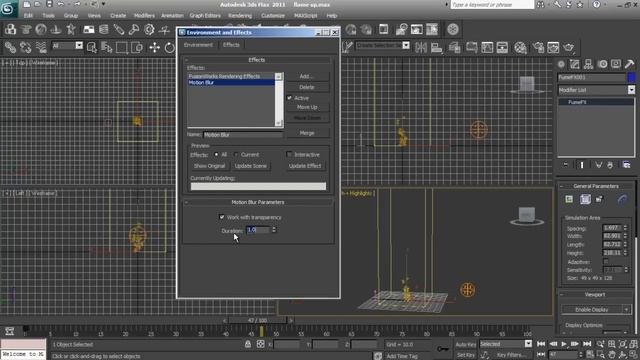
Task: Switch to the Utilities hammer panel
Action: pyautogui.click(x=629, y=64)
